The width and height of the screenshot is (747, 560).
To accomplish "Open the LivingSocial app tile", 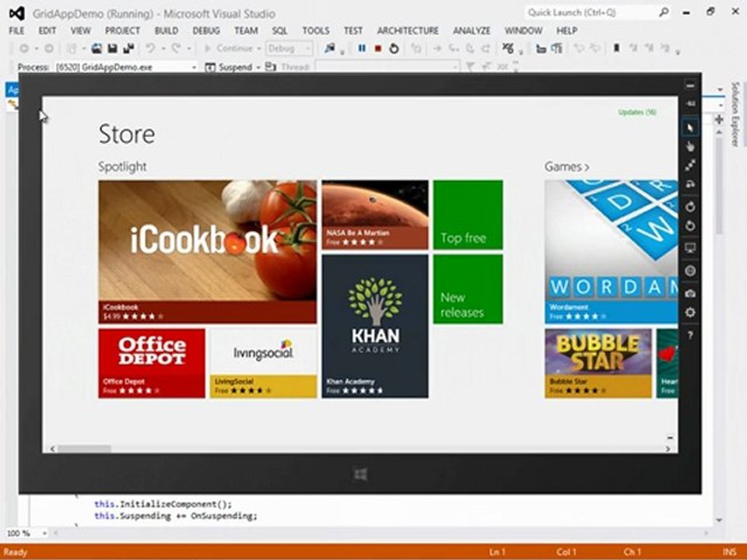I will tap(264, 363).
